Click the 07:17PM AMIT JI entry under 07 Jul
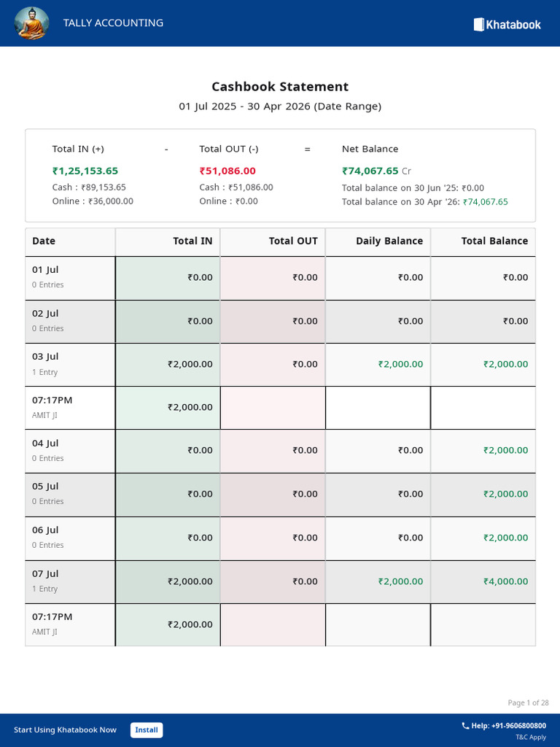Image resolution: width=560 pixels, height=747 pixels. point(70,624)
